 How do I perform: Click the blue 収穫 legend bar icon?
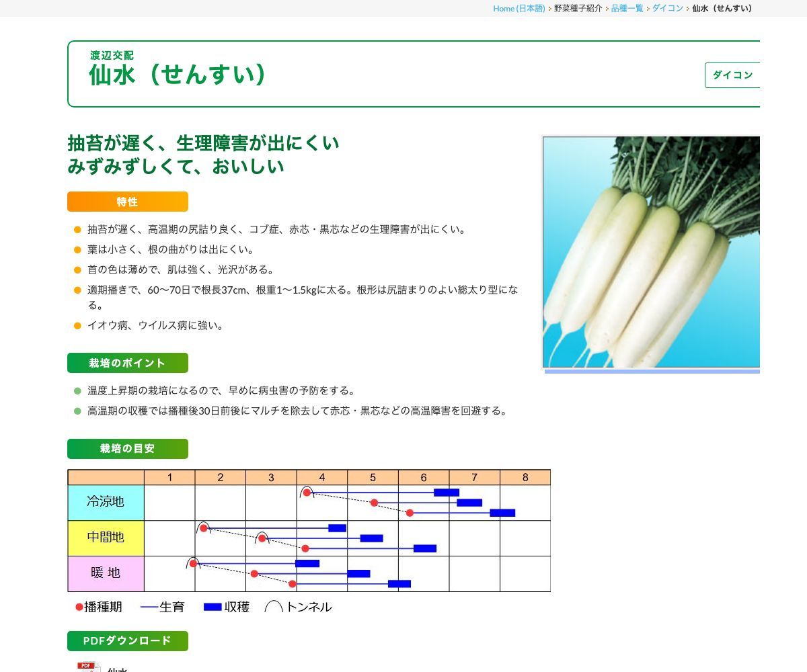(212, 607)
